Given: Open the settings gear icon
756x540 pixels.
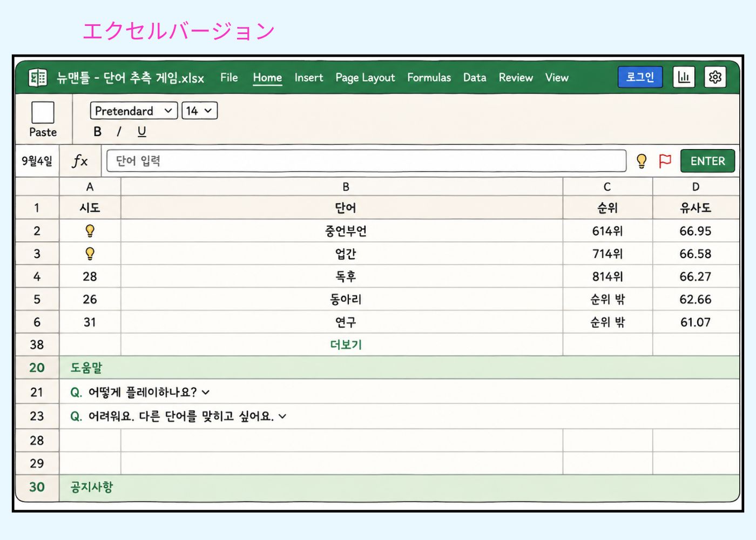Looking at the screenshot, I should tap(715, 77).
